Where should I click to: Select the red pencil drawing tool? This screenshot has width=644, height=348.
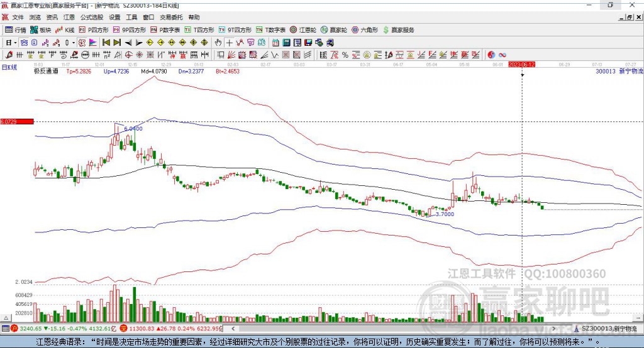click(9, 55)
